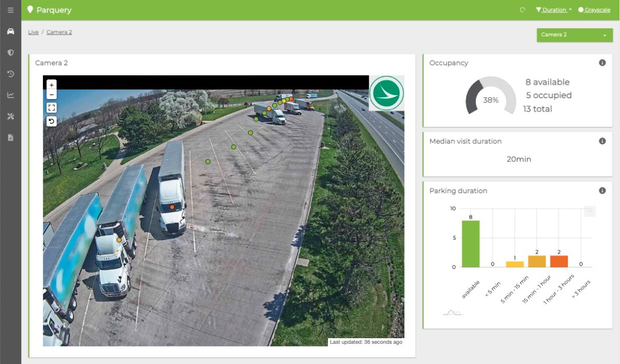620x364 pixels.
Task: Expand the Duration filter dropdown
Action: click(554, 10)
